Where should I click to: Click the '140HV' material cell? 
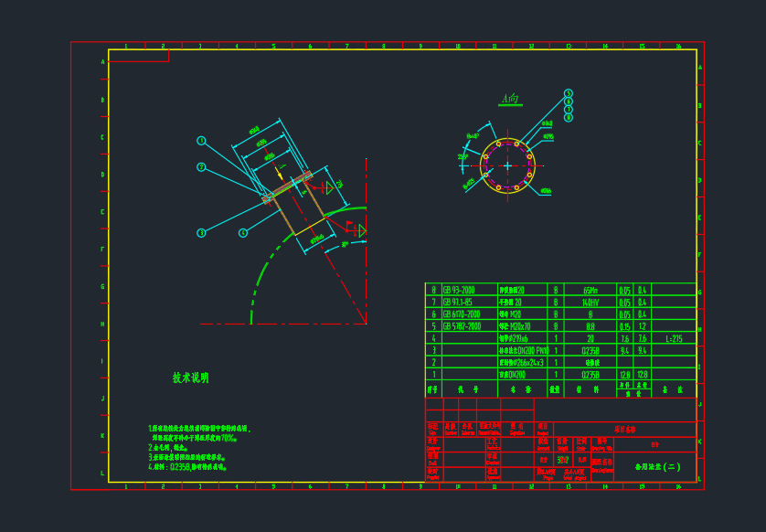pos(590,302)
